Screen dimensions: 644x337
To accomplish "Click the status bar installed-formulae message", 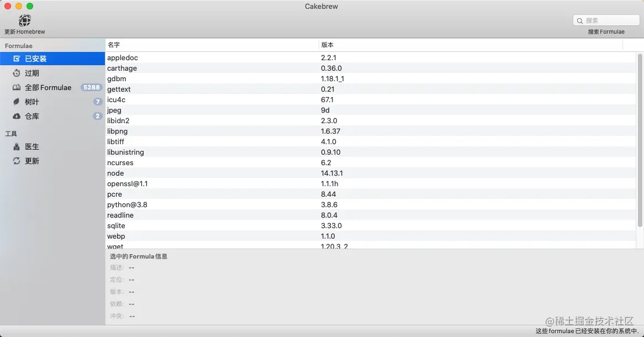I will pos(587,331).
